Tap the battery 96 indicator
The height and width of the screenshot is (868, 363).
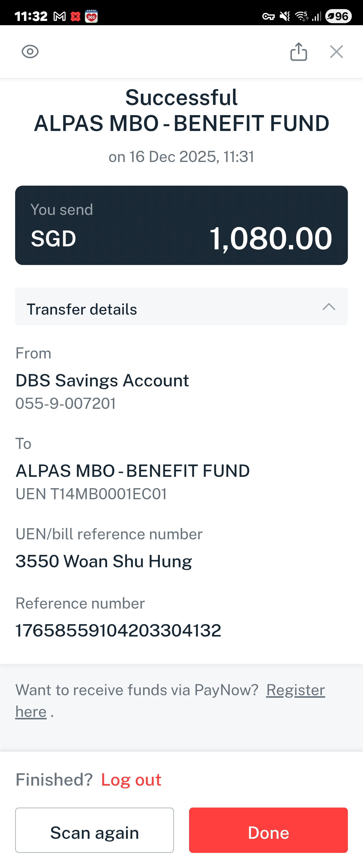[338, 16]
